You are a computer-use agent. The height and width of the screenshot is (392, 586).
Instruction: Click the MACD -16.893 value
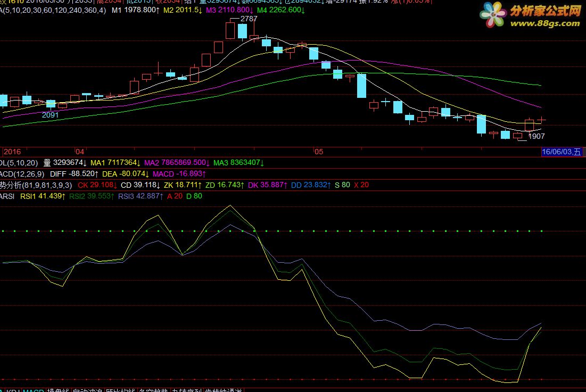pyautogui.click(x=179, y=174)
